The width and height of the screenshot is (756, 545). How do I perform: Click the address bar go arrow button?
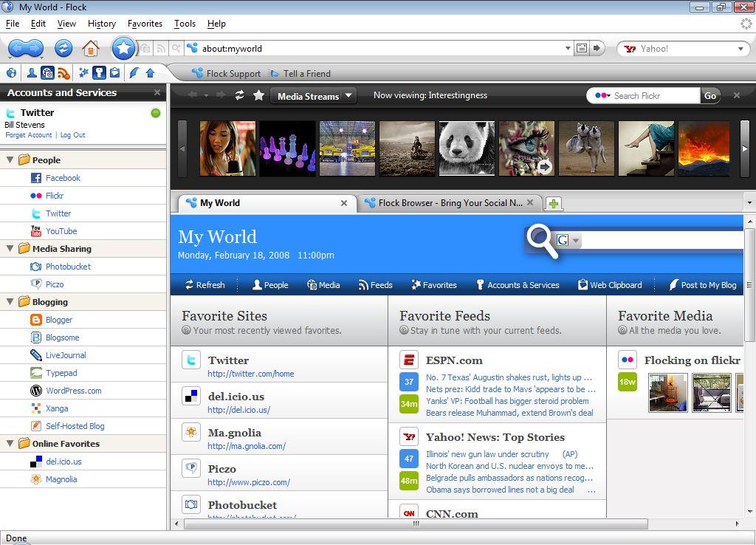click(x=597, y=48)
